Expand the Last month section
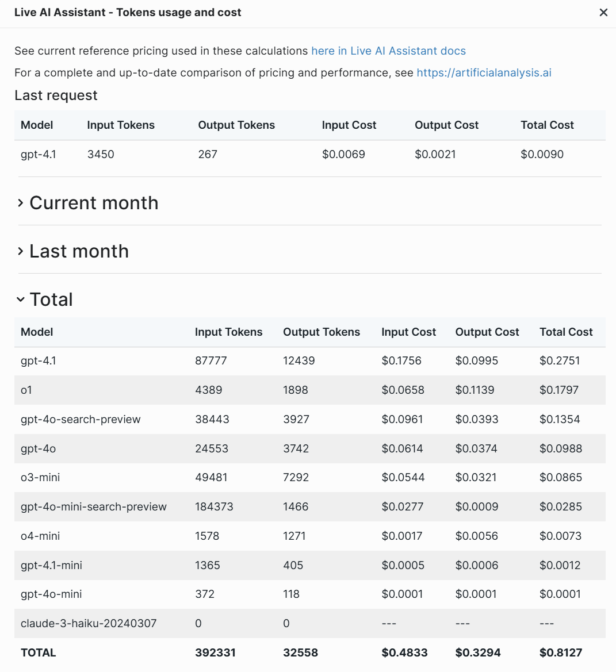The height and width of the screenshot is (672, 616). (x=79, y=251)
